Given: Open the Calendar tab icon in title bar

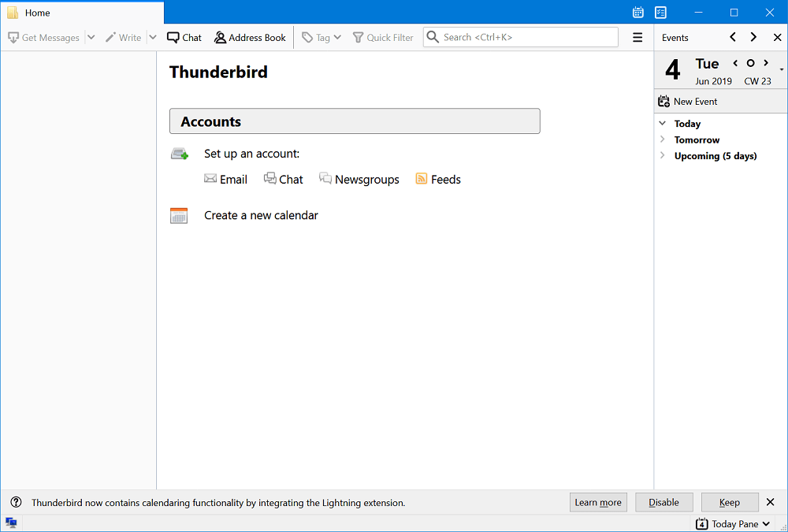Looking at the screenshot, I should click(638, 13).
